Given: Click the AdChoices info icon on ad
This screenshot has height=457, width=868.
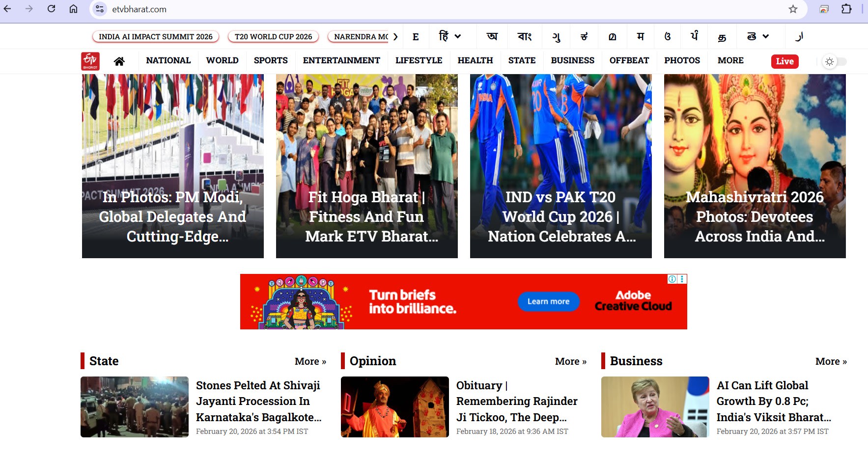Looking at the screenshot, I should coord(672,279).
